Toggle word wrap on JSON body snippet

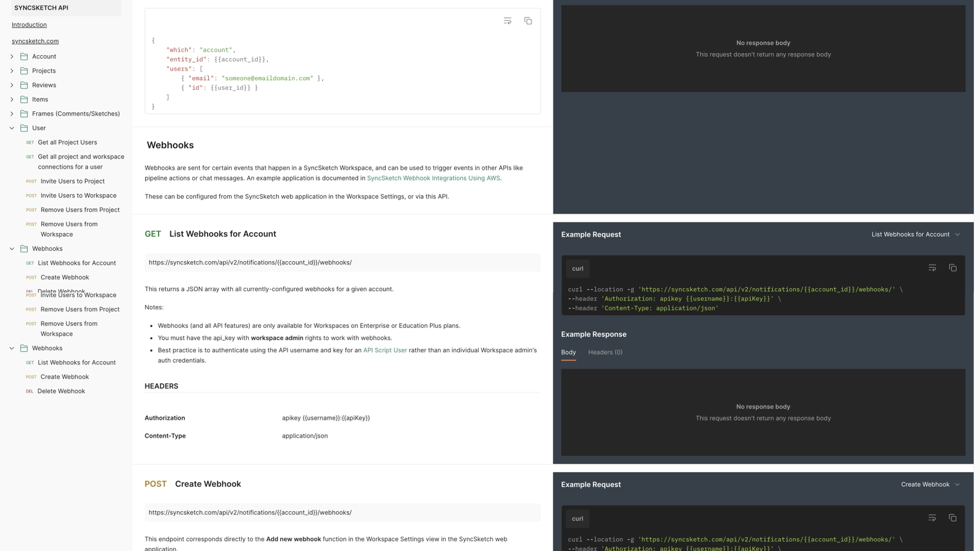[x=507, y=21]
